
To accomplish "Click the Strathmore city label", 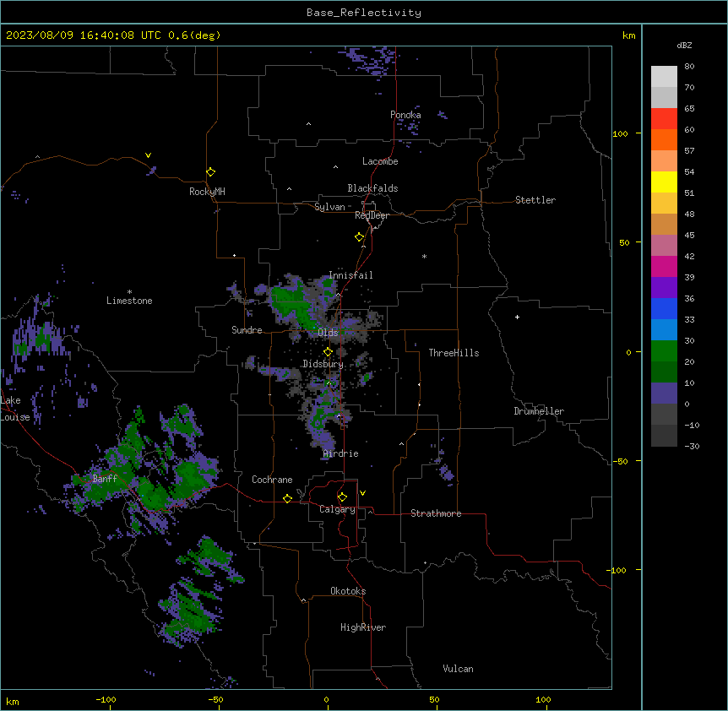I will pos(436,513).
